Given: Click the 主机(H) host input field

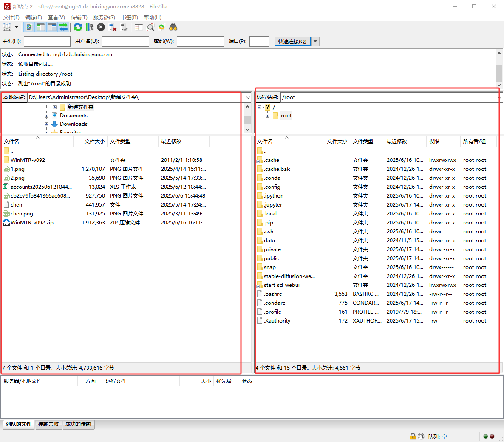Looking at the screenshot, I should pyautogui.click(x=47, y=41).
